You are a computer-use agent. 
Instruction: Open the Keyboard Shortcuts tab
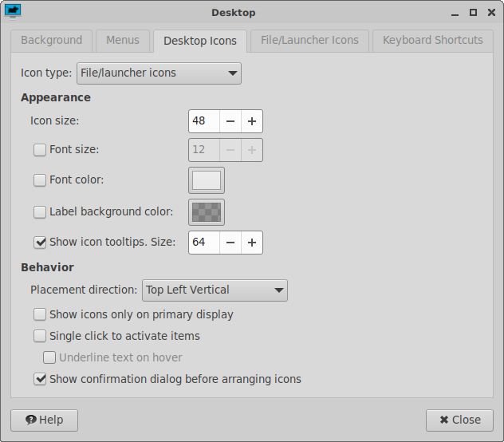point(433,41)
